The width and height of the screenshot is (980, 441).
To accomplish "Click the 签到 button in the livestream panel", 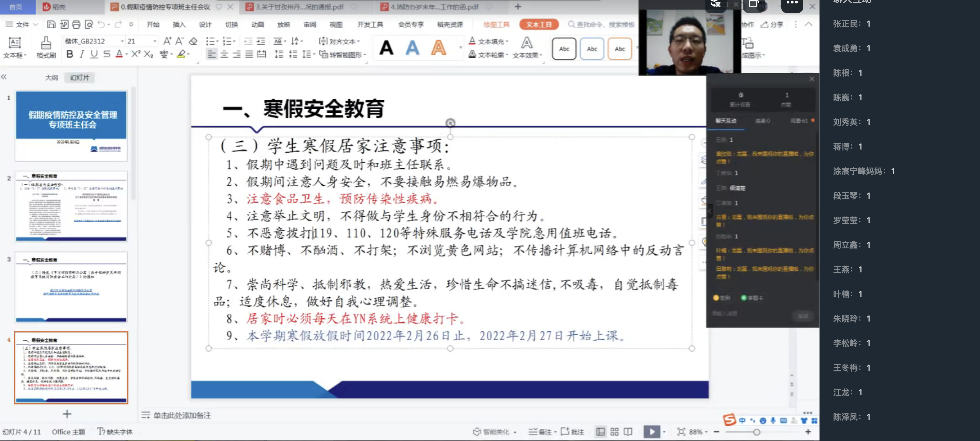I will (x=722, y=298).
